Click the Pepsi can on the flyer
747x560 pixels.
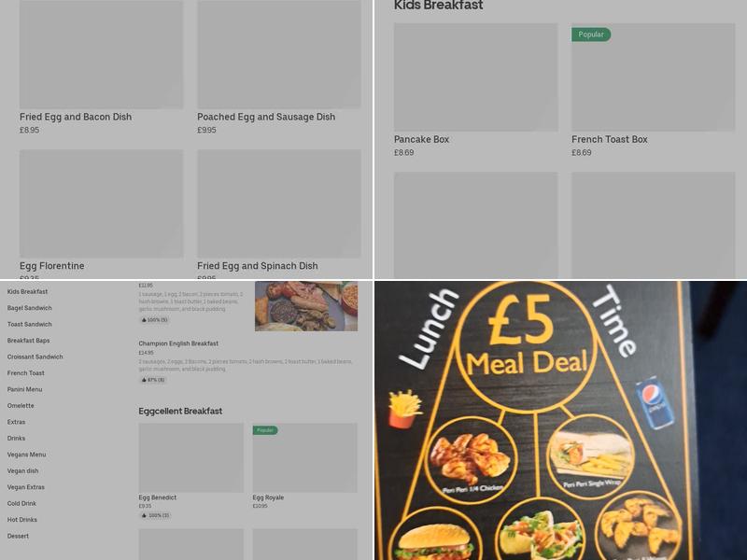point(655,402)
